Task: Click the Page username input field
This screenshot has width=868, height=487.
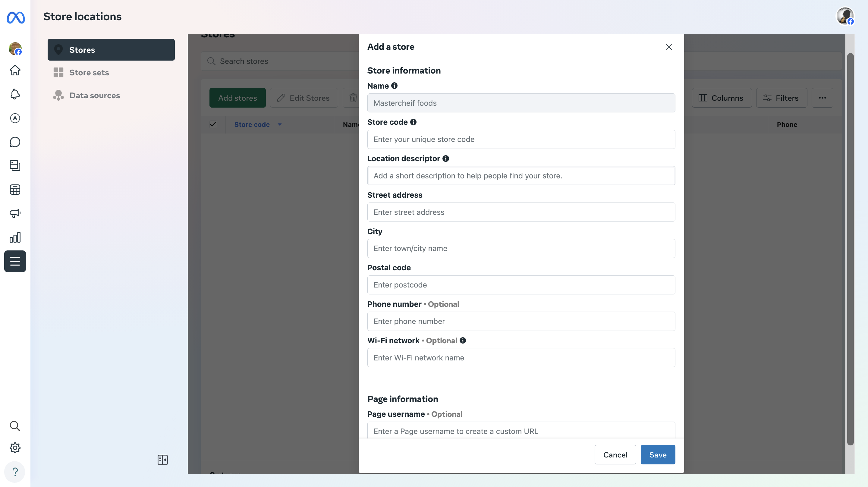Action: tap(521, 430)
